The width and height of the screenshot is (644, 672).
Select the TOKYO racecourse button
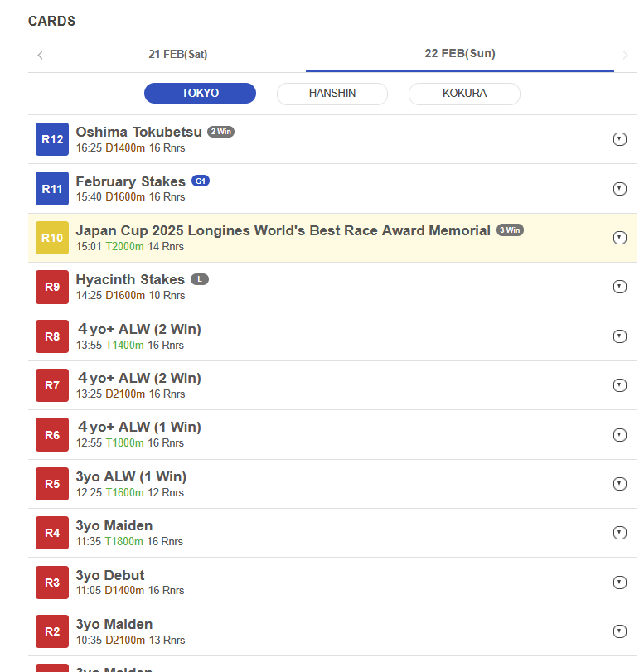pos(200,93)
